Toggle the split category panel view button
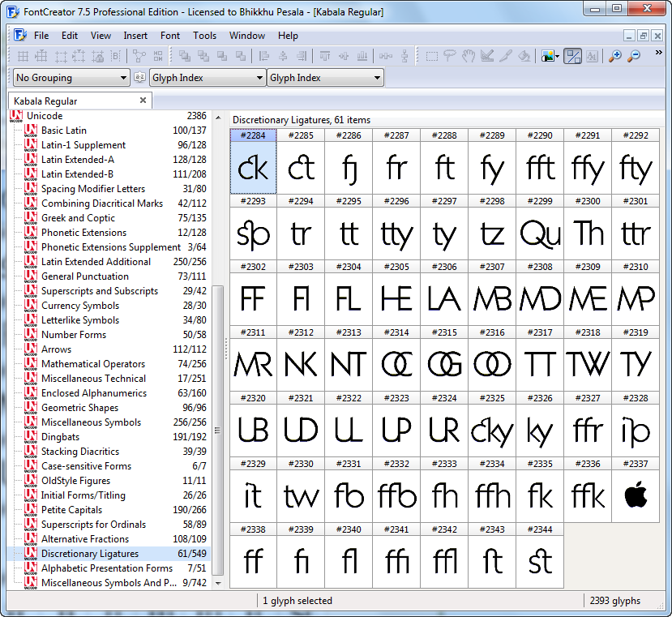 click(573, 56)
